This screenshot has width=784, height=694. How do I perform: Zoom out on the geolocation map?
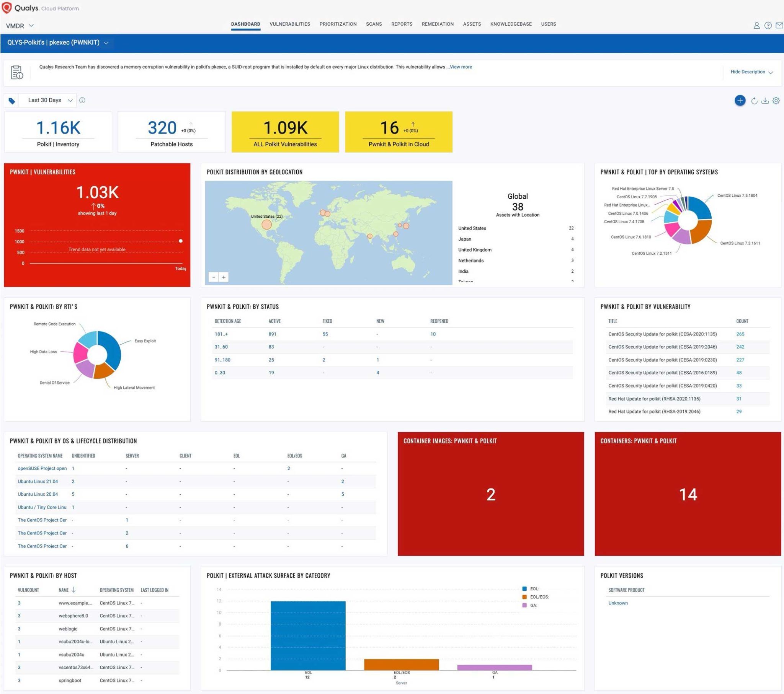[x=214, y=277]
